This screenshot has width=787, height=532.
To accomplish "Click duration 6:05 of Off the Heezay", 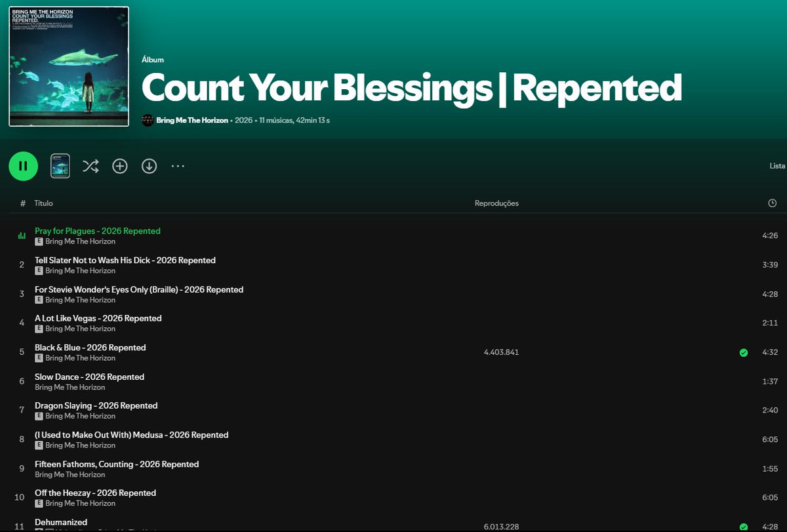I will (770, 497).
